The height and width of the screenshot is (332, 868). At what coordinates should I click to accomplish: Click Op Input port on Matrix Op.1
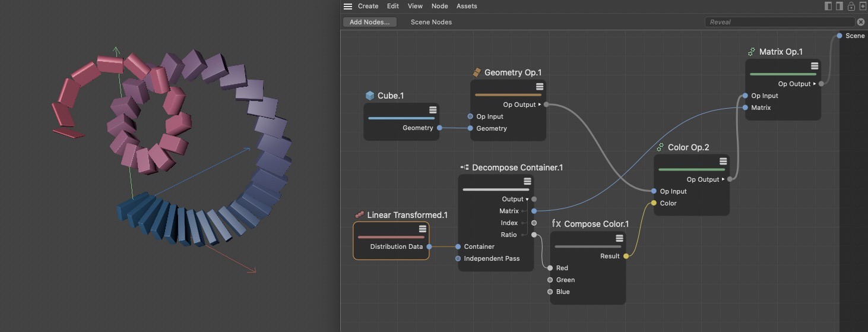click(745, 96)
